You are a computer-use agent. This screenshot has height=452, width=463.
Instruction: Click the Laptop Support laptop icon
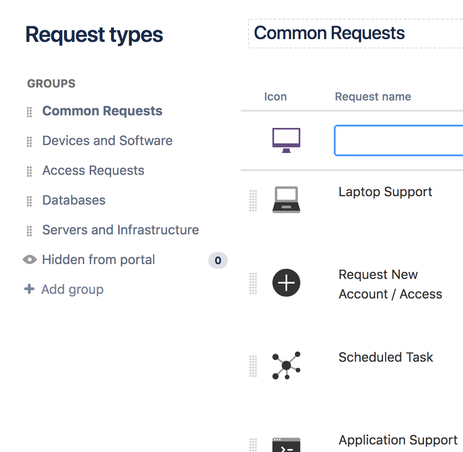point(286,199)
